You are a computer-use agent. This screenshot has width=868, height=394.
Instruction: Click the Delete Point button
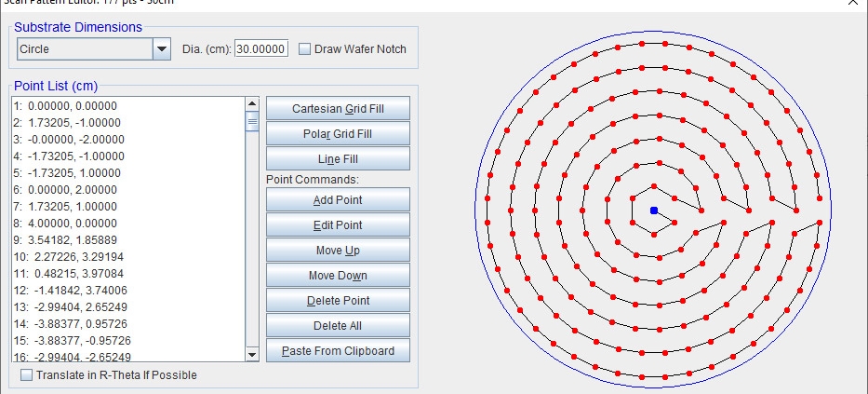click(338, 300)
